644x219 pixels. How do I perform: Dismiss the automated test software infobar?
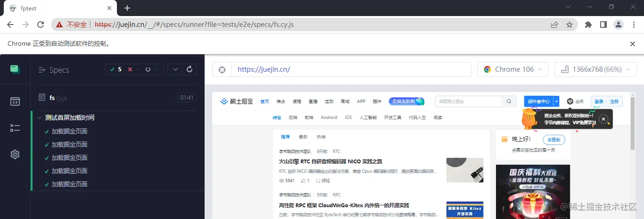point(633,43)
